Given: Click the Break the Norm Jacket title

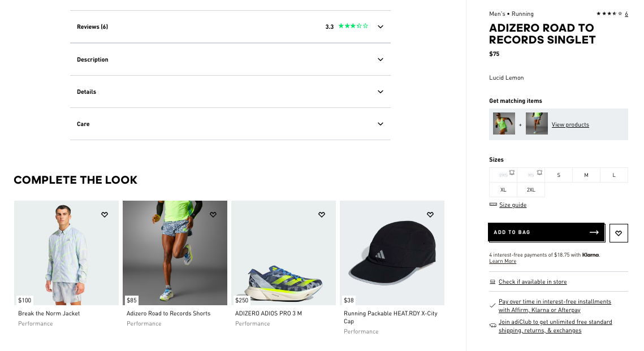Looking at the screenshot, I should (49, 313).
